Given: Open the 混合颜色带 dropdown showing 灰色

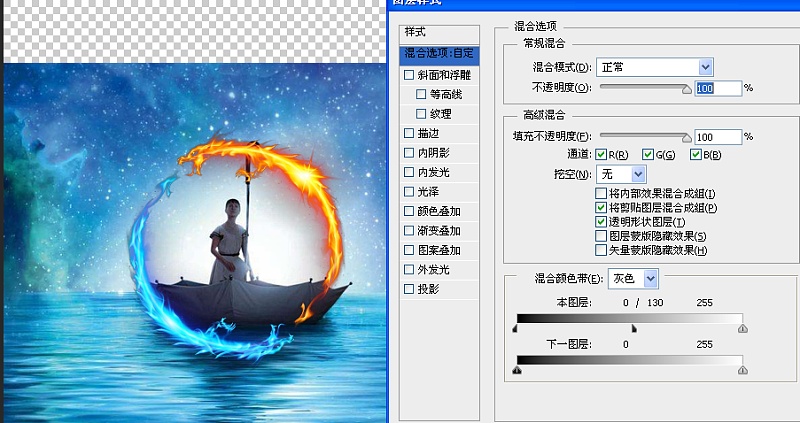Looking at the screenshot, I should click(x=633, y=279).
